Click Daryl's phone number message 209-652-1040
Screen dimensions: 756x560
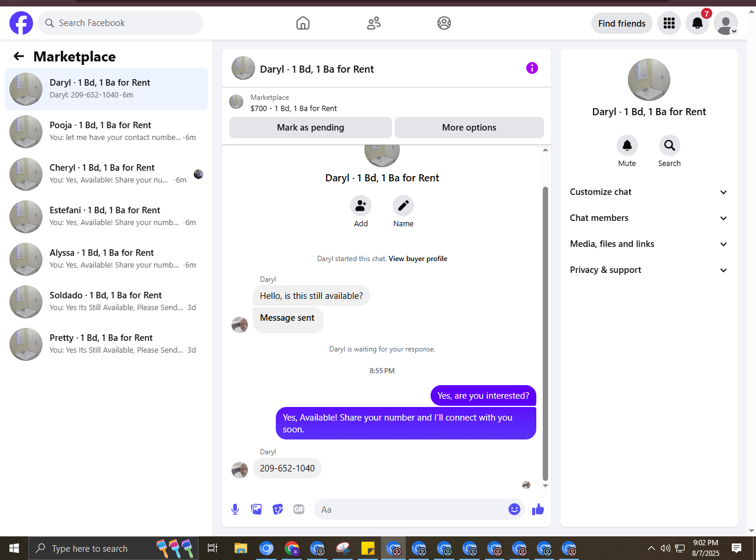(x=287, y=468)
